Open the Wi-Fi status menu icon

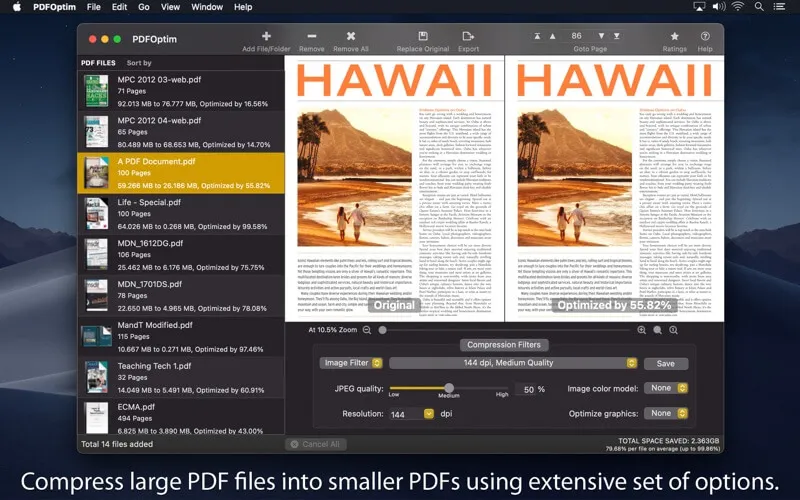click(738, 7)
